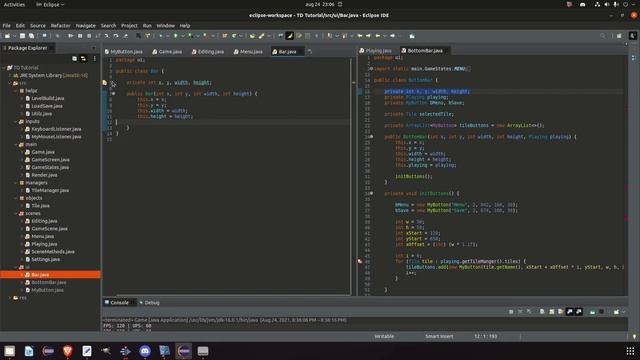Click the left editor horizontal scrollbar

click(233, 295)
